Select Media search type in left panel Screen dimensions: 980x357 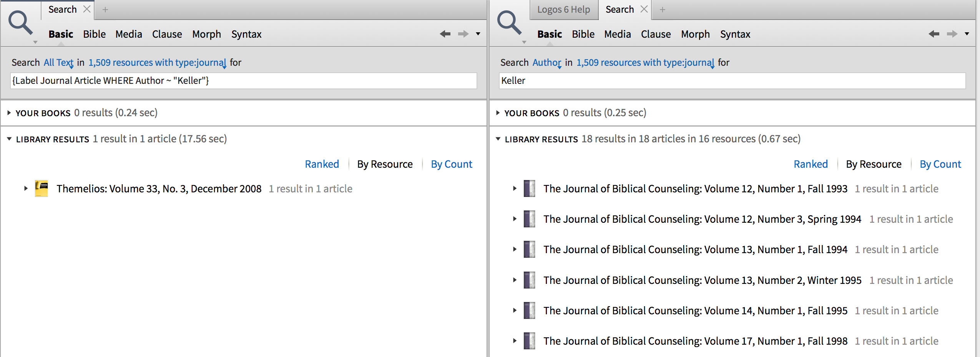click(x=129, y=34)
